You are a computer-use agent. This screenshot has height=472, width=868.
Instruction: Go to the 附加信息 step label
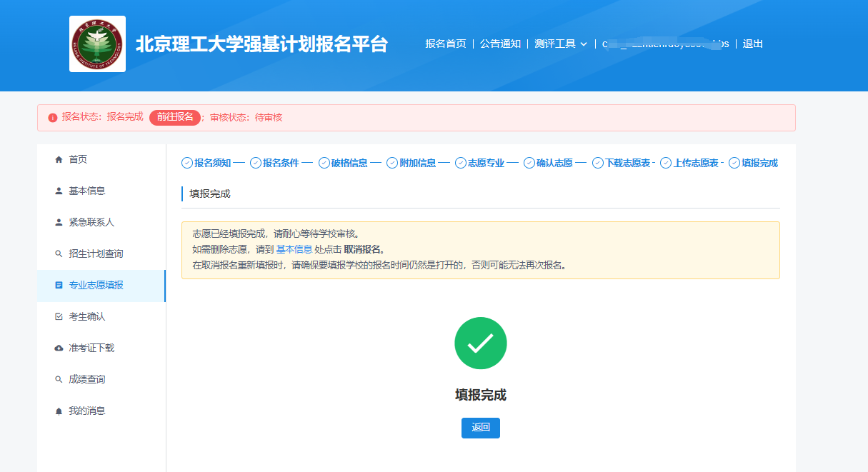(x=418, y=163)
